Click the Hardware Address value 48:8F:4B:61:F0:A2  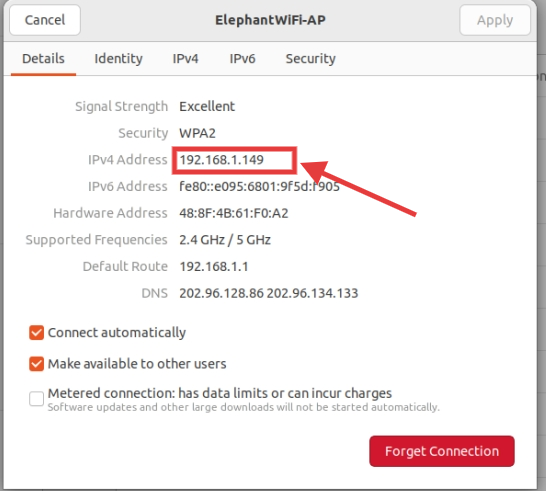(234, 213)
